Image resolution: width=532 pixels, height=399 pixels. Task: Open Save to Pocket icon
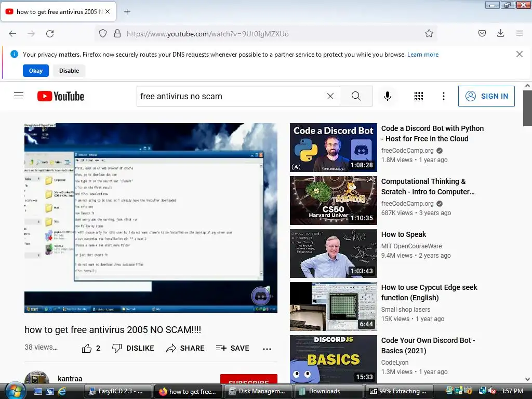[x=482, y=33]
